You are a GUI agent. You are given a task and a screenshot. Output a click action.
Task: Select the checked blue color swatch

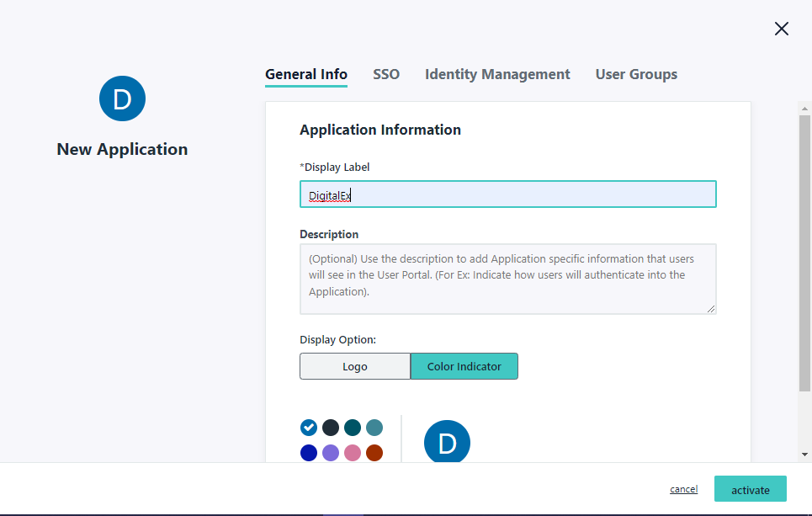[309, 428]
